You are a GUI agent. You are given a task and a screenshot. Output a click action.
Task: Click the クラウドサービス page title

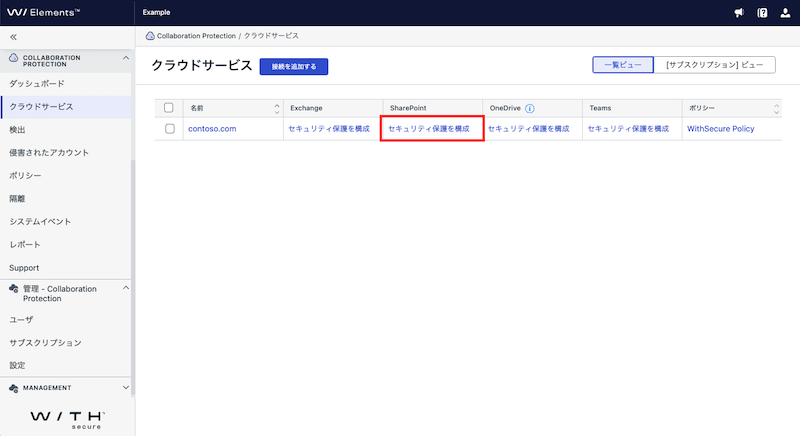(202, 66)
